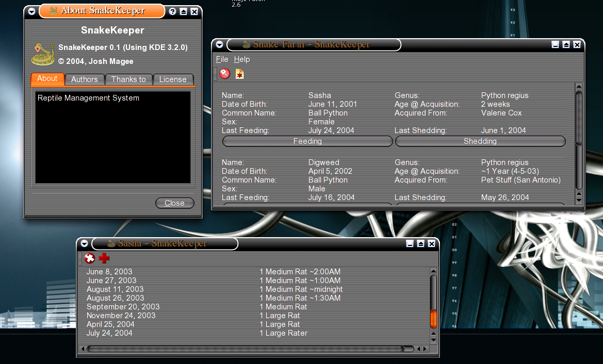Screen dimensions: 603x364
Task: Open the File menu in Snake Farm
Action: [222, 59]
